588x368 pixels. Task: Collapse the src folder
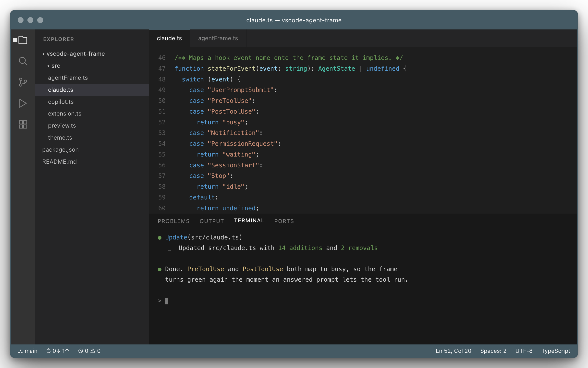coord(54,66)
